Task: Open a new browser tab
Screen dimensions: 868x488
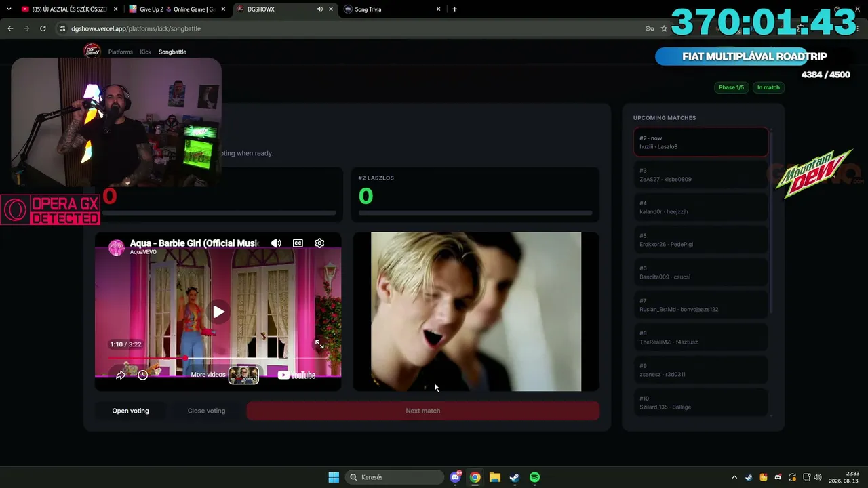Action: click(454, 9)
